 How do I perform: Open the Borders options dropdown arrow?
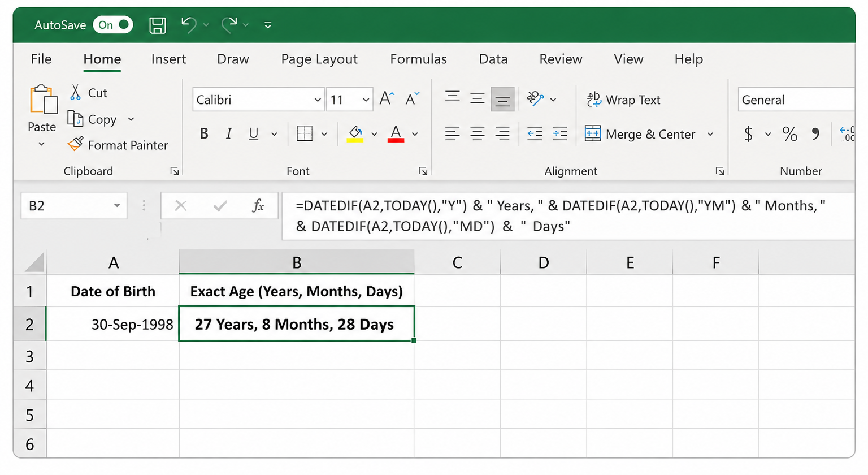click(x=324, y=134)
